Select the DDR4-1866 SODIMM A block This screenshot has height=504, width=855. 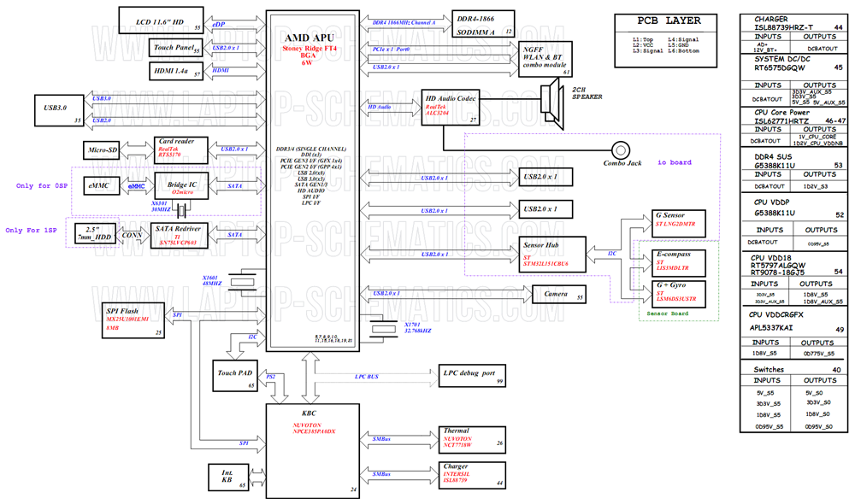click(483, 24)
